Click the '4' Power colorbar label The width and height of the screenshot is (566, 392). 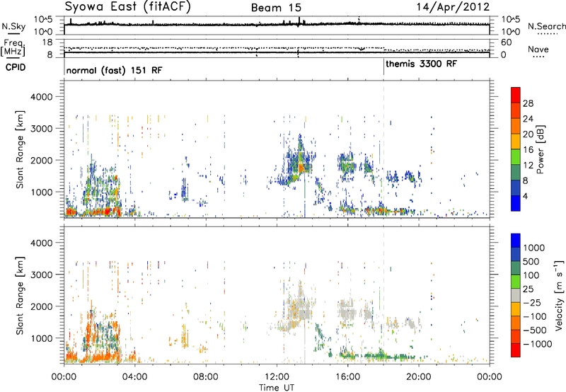tap(525, 197)
